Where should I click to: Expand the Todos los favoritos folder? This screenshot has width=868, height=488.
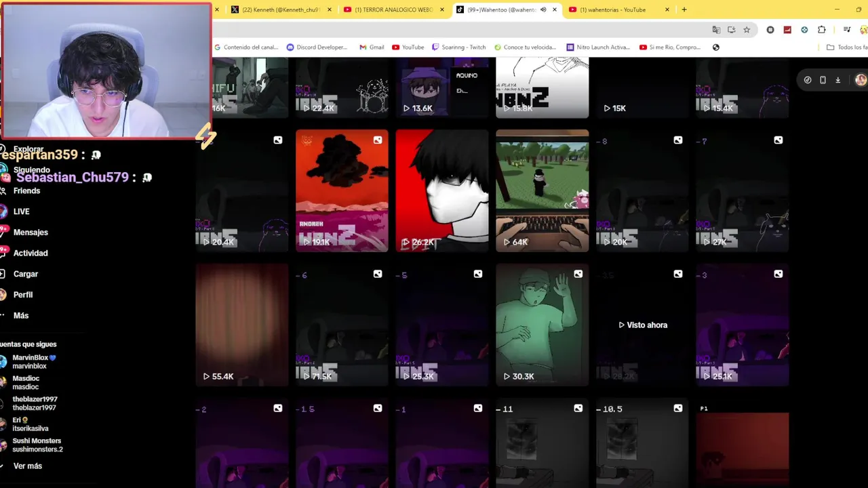point(847,47)
